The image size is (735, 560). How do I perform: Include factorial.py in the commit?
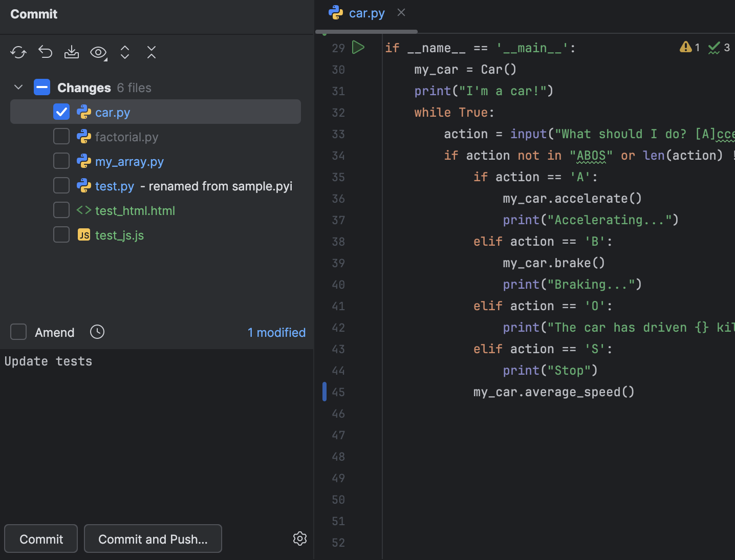(61, 136)
